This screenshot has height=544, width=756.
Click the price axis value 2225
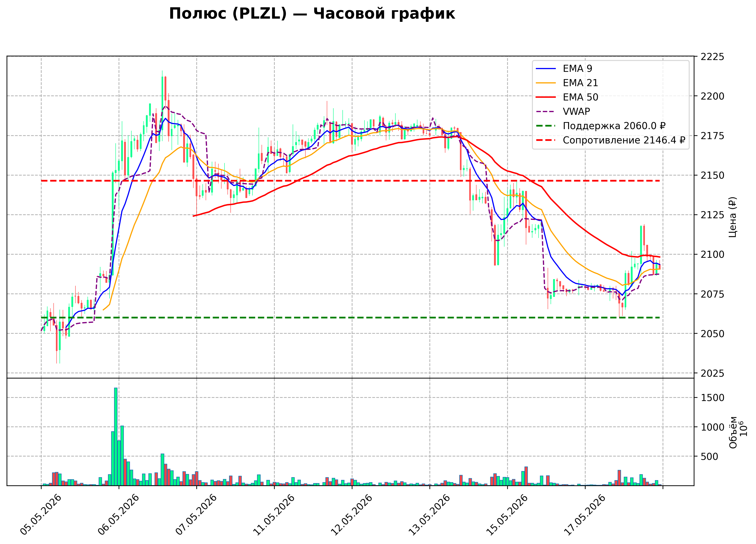coord(712,57)
